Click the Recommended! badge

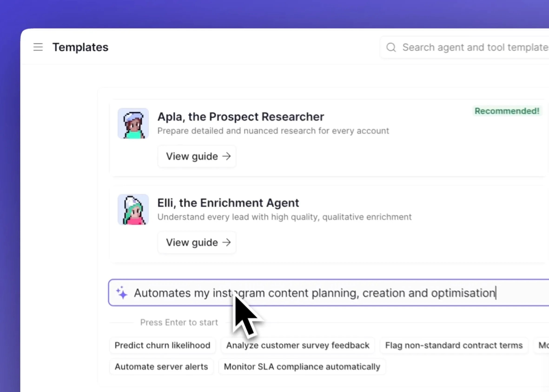coord(507,111)
